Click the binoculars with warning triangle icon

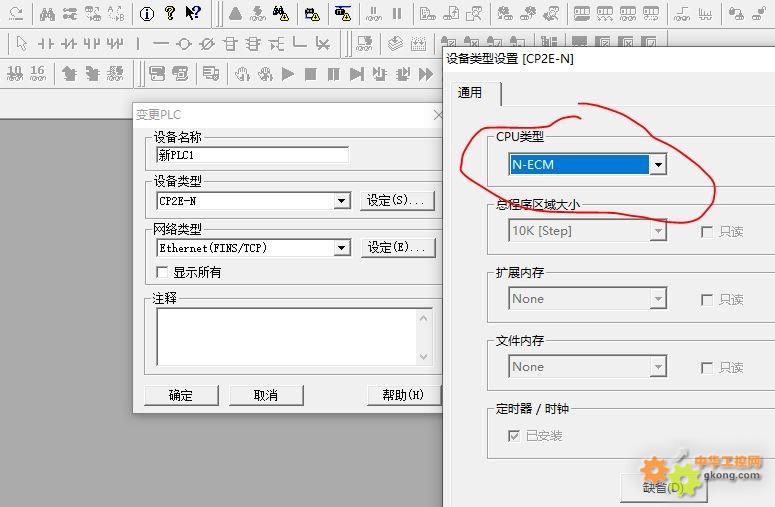281,14
